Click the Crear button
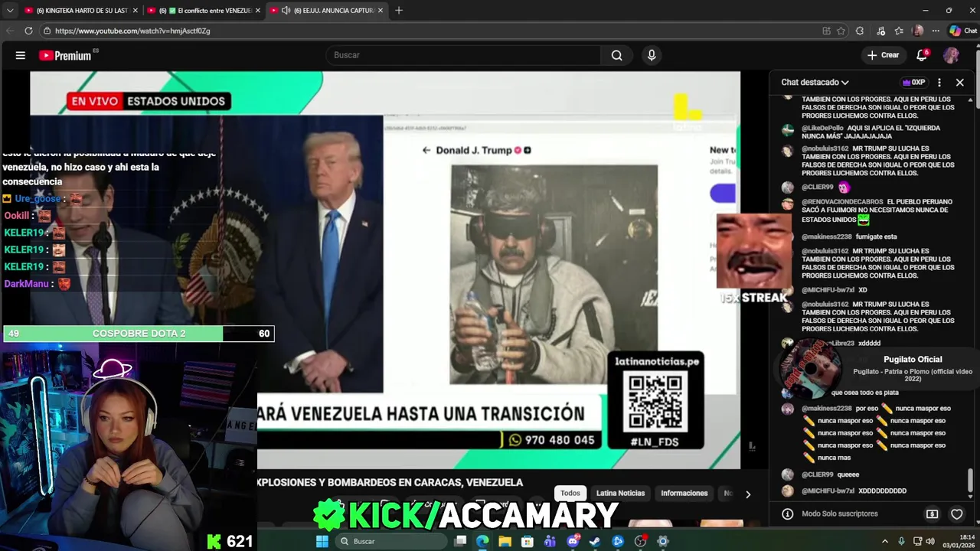The height and width of the screenshot is (551, 980). (883, 55)
